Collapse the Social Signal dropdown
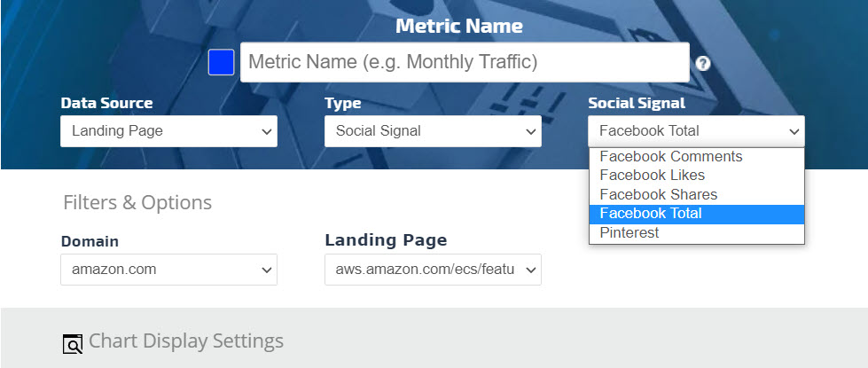This screenshot has width=868, height=368. tap(696, 131)
